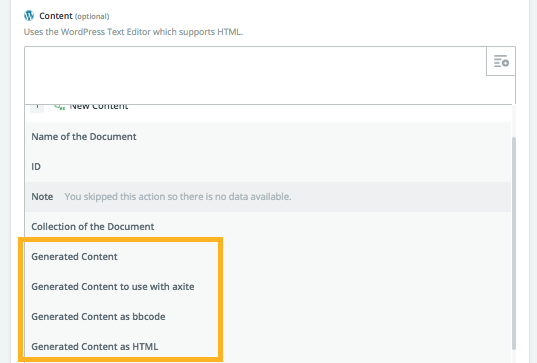Click the scrollbar track above the thumb
The height and width of the screenshot is (363, 537).
point(514,121)
